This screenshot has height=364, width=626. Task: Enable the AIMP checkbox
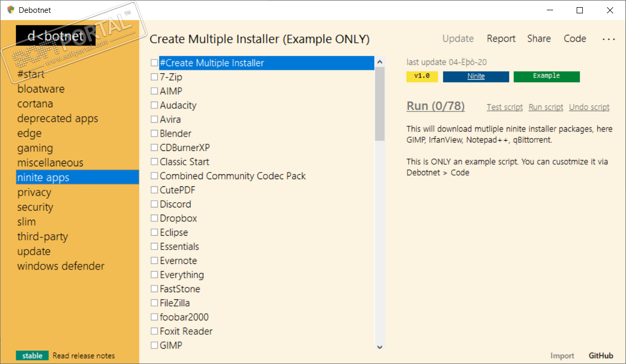coord(154,91)
